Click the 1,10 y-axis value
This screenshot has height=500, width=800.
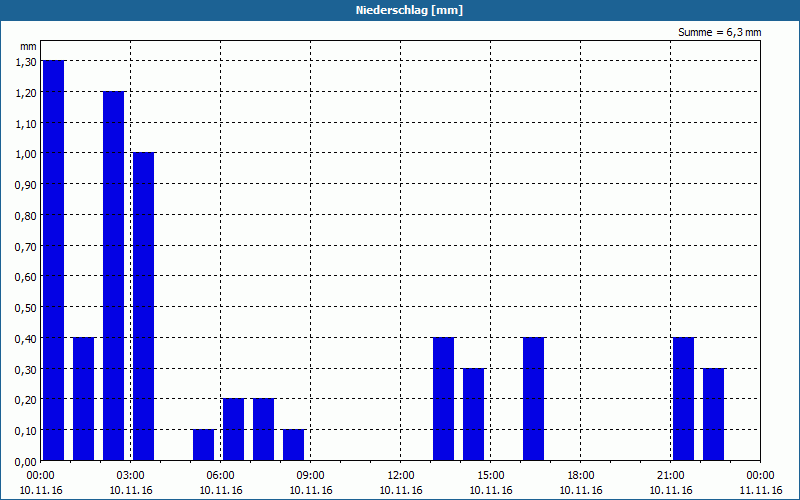(26, 123)
